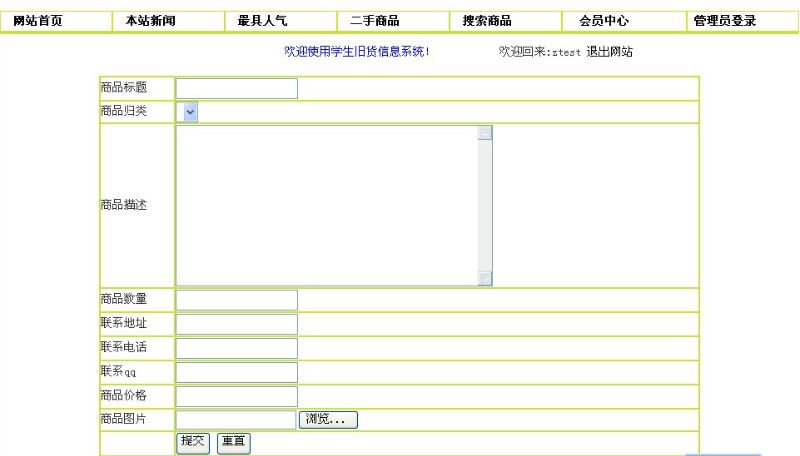
Task: Click the 退出网站 logout link
Action: point(609,52)
